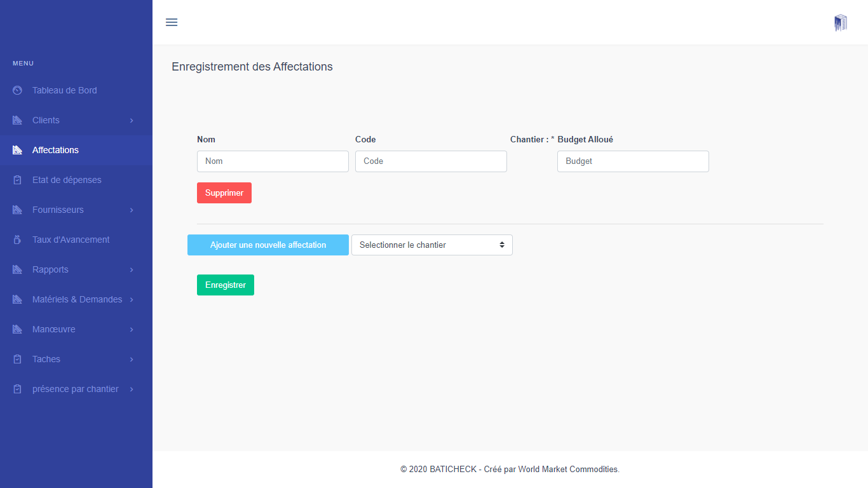The width and height of the screenshot is (868, 488).
Task: Click the building logo icon at top right
Action: tap(841, 23)
